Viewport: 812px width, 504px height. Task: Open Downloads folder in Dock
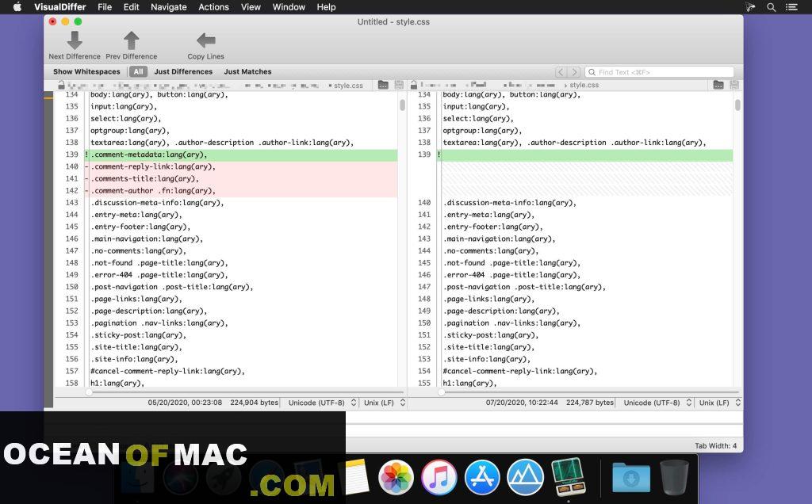pos(630,477)
